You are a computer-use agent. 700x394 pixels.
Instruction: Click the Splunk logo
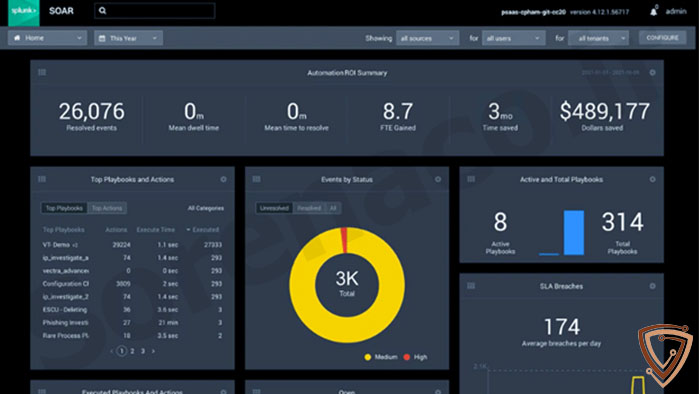click(24, 12)
